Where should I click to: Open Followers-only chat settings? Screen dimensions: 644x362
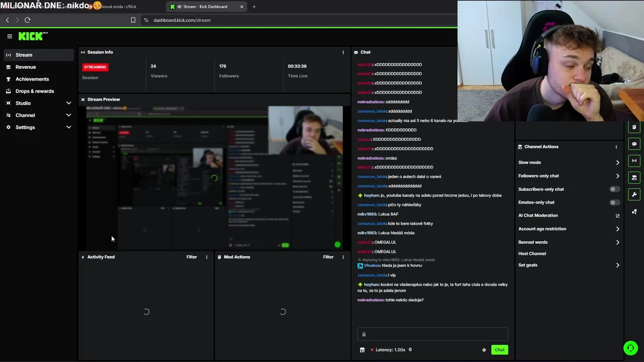(569, 176)
